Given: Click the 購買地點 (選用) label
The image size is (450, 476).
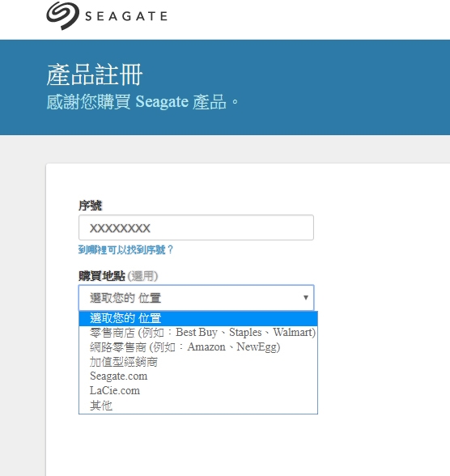Looking at the screenshot, I should [x=118, y=276].
